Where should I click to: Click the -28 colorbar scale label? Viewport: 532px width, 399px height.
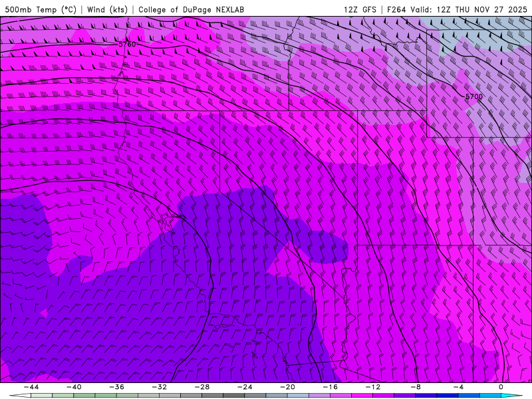202,387
